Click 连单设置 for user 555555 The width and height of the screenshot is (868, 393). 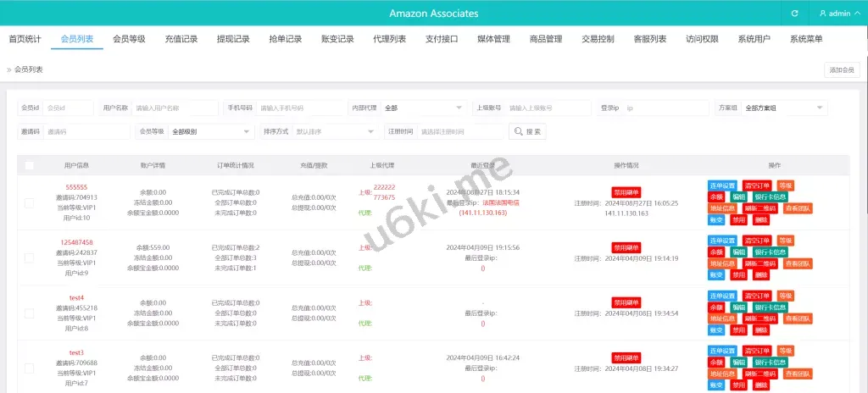click(x=723, y=185)
